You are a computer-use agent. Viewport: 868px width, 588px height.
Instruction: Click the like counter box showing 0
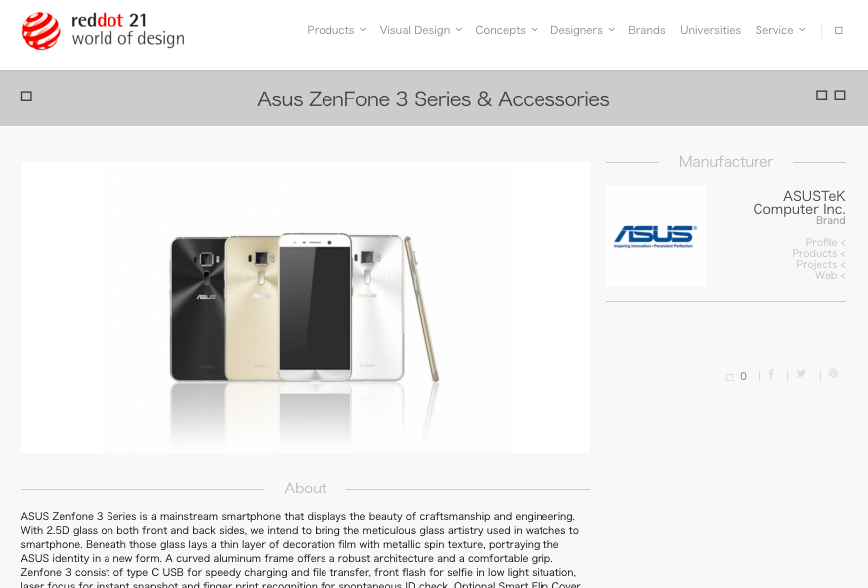pos(737,377)
